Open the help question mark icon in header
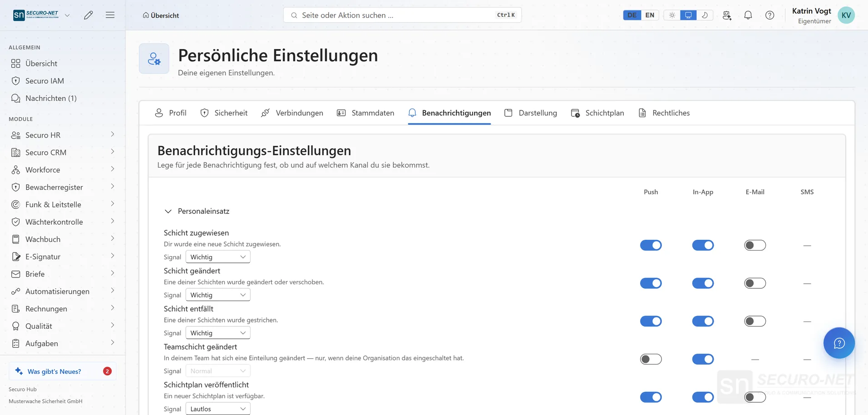The width and height of the screenshot is (868, 415). (769, 15)
